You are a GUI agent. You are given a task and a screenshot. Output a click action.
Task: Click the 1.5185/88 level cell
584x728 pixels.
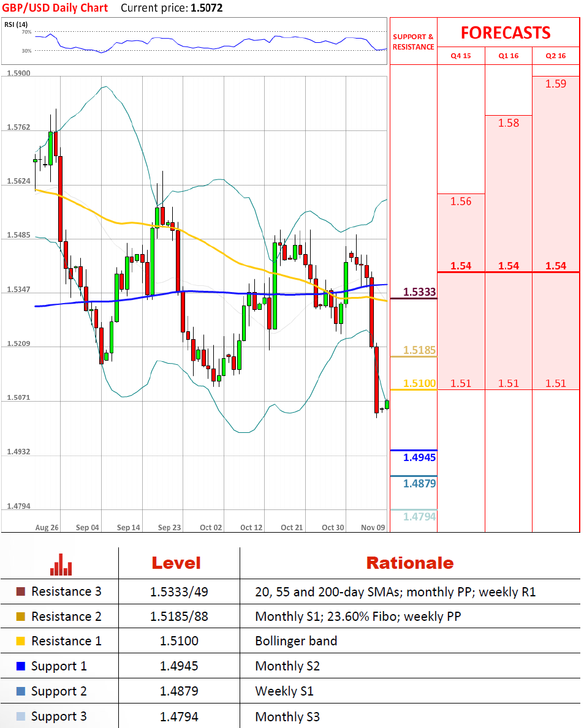[x=179, y=617]
